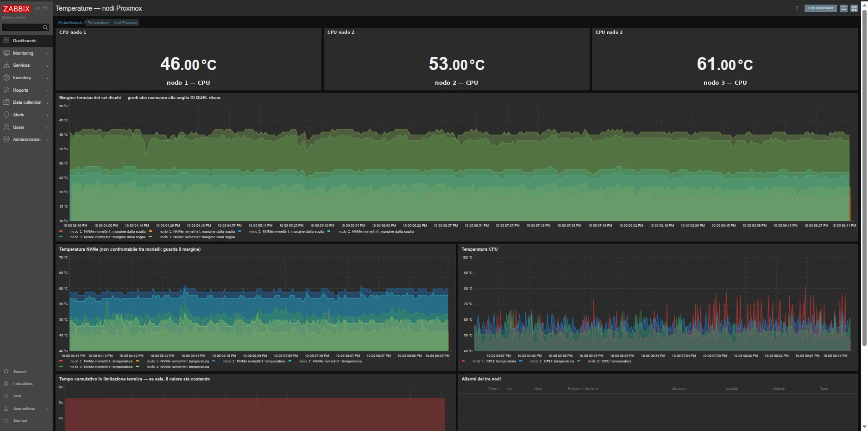The image size is (868, 431).
Task: Click the 46.00 °C value for nodo 1
Action: 189,64
